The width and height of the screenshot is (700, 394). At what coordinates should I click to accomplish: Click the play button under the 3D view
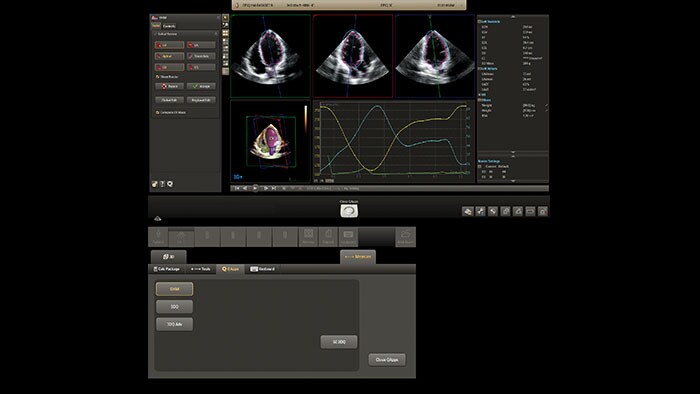[255, 188]
